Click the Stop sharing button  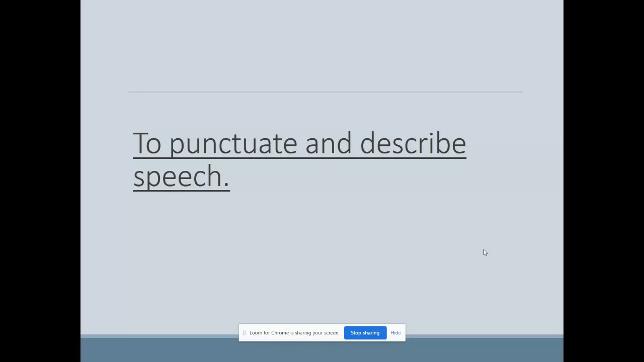tap(365, 333)
